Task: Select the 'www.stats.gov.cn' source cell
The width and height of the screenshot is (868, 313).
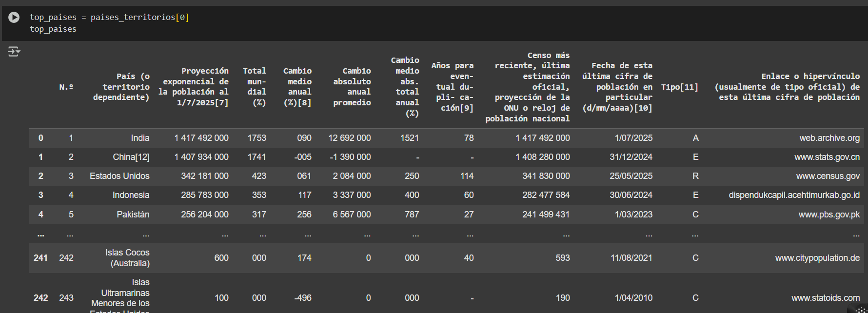Action: pyautogui.click(x=827, y=157)
